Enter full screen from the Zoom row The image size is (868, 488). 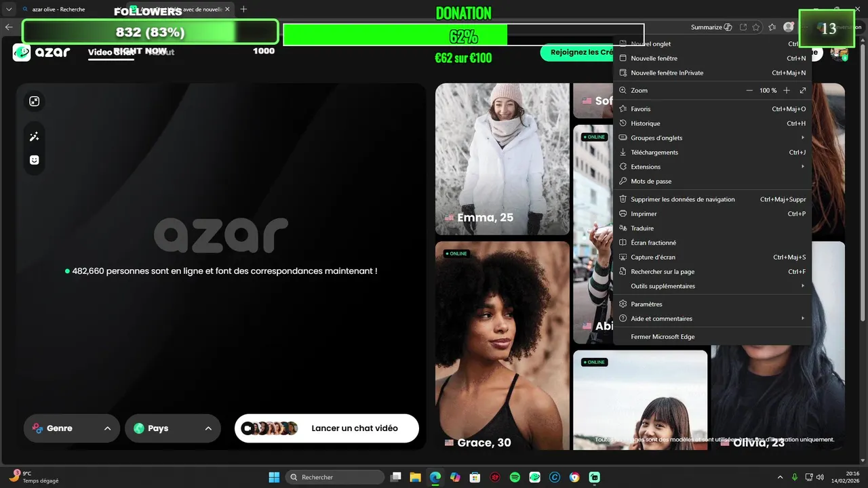point(803,90)
